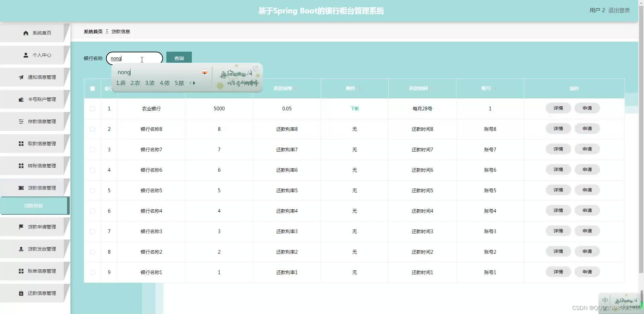The height and width of the screenshot is (314, 644).
Task: Click the 每月28号 repayment time cell
Action: 422,109
